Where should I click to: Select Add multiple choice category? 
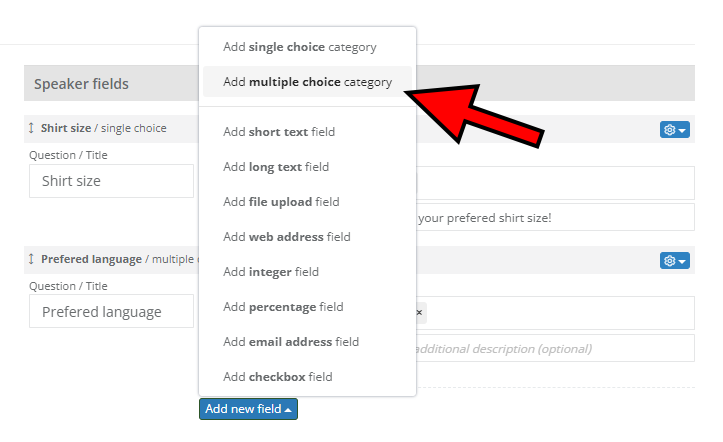click(x=307, y=82)
